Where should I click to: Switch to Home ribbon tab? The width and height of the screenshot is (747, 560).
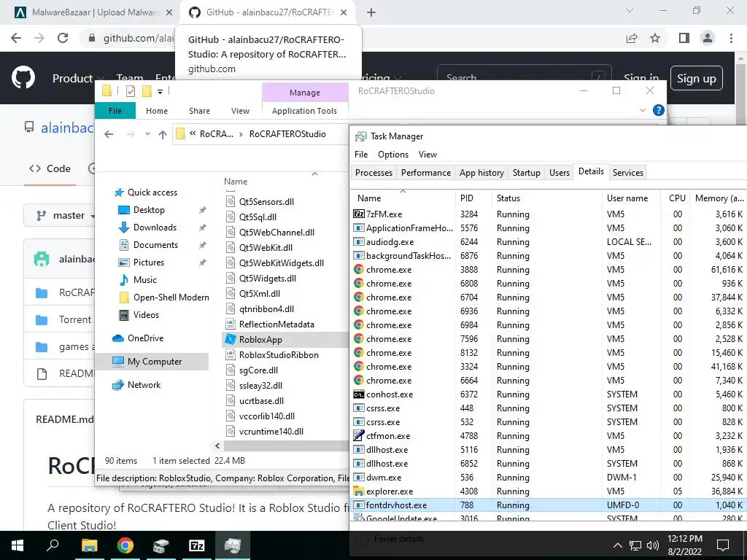[157, 111]
